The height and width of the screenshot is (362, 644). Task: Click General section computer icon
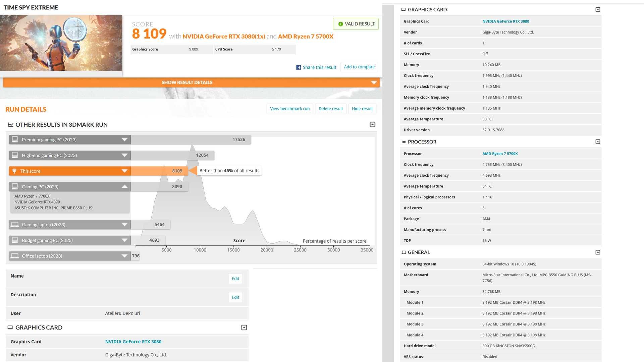[x=404, y=252]
